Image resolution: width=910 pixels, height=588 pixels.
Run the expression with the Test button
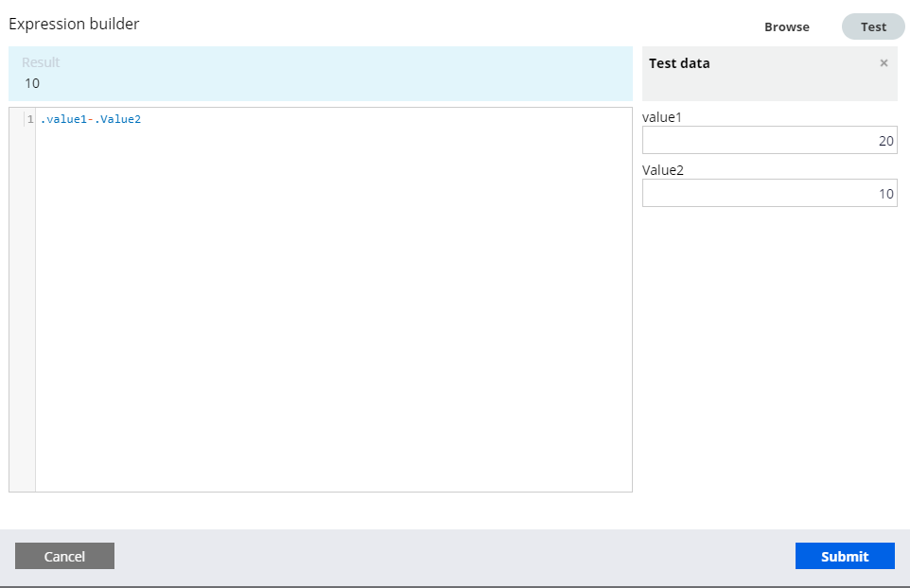871,26
